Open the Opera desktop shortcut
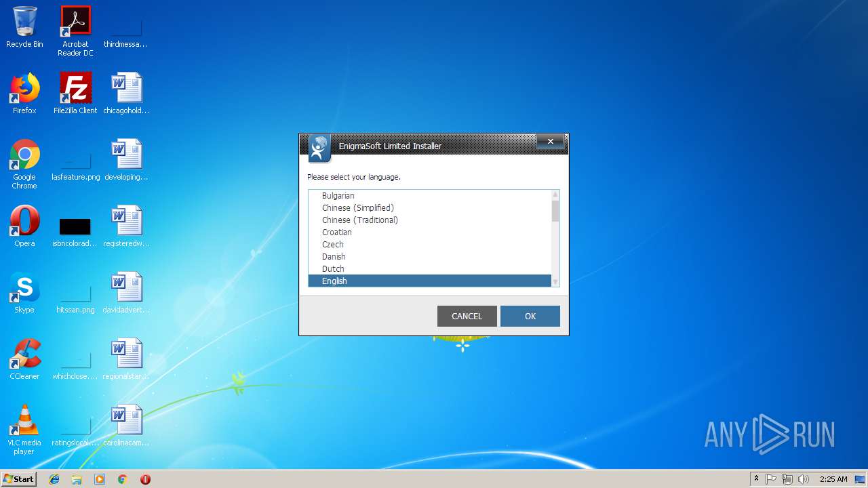The width and height of the screenshot is (868, 488). pos(24,226)
